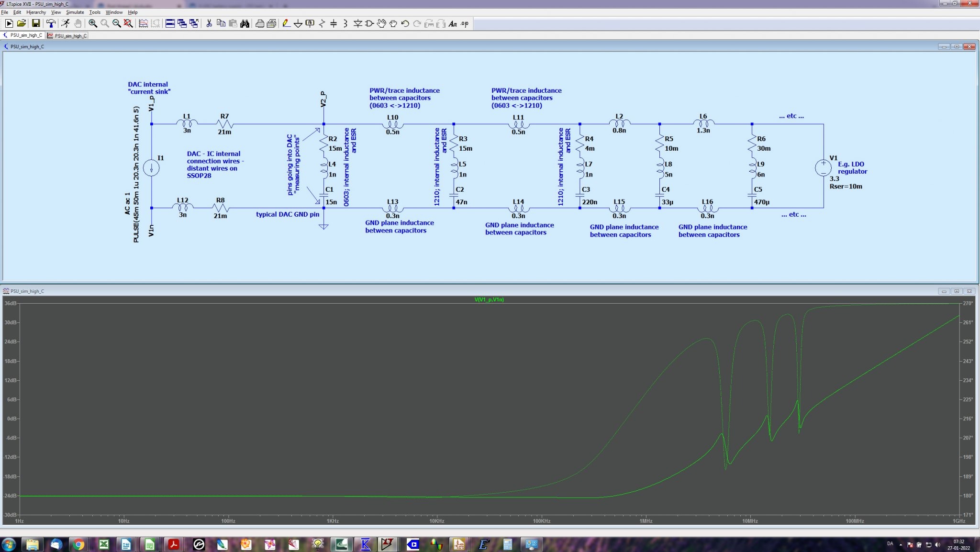Viewport: 980px width, 552px height.
Task: Open the View menu
Action: 56,12
